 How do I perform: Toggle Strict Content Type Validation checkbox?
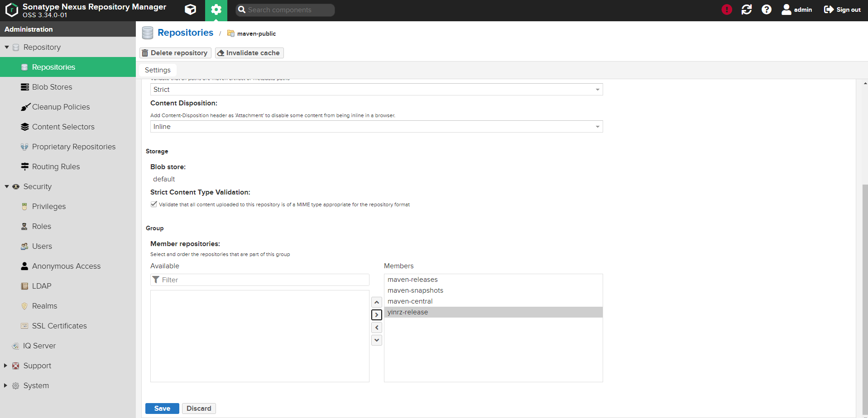coord(154,204)
